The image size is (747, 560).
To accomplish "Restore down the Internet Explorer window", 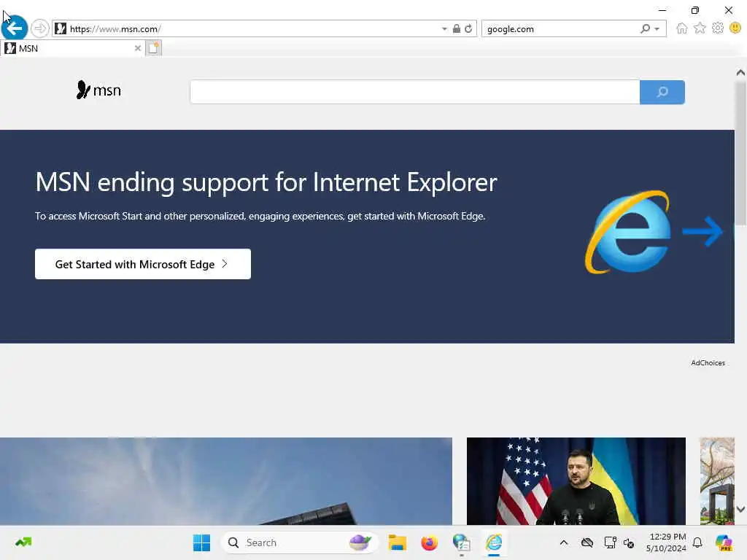I will pyautogui.click(x=695, y=10).
